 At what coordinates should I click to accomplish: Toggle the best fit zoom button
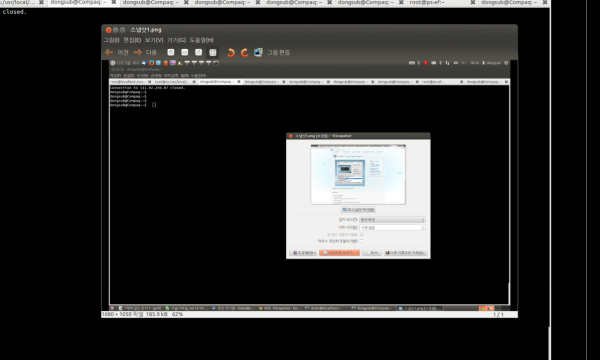tap(213, 52)
